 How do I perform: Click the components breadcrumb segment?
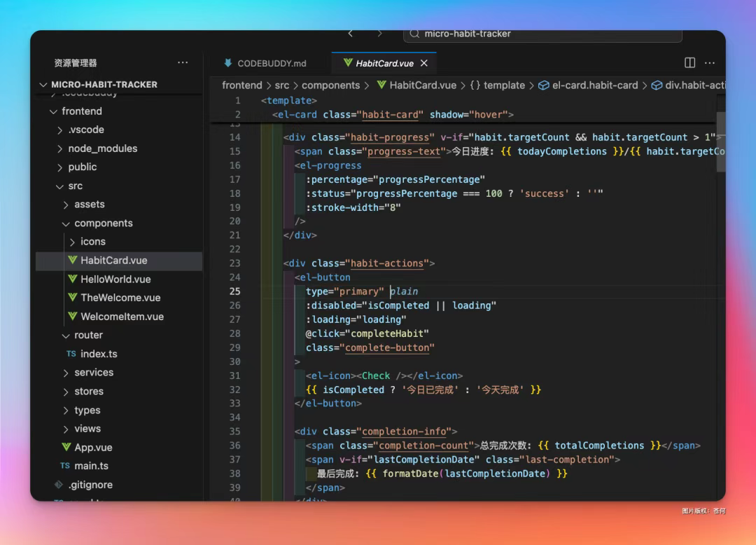[330, 85]
